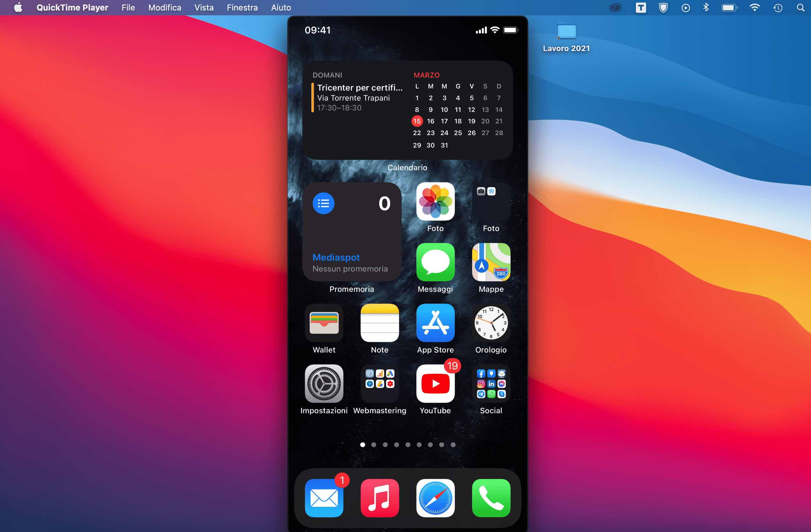The height and width of the screenshot is (532, 811).
Task: Click the Aiuto menu item
Action: pos(282,8)
